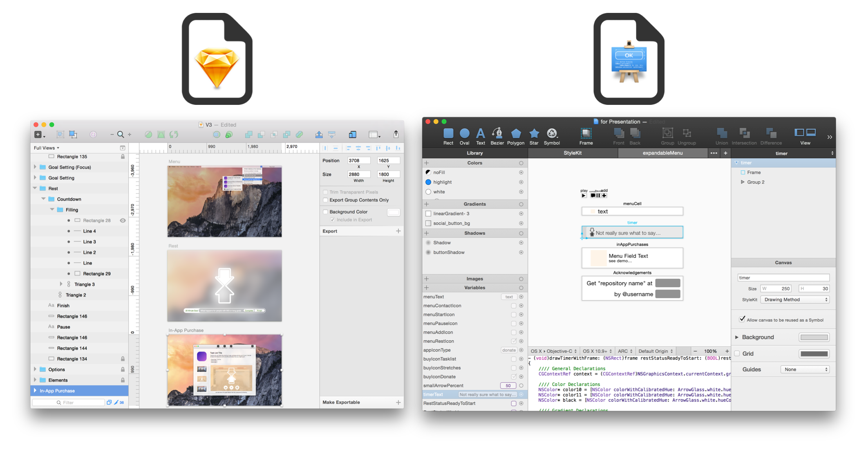The width and height of the screenshot is (868, 450).
Task: Add an export size via Export plus
Action: click(398, 231)
